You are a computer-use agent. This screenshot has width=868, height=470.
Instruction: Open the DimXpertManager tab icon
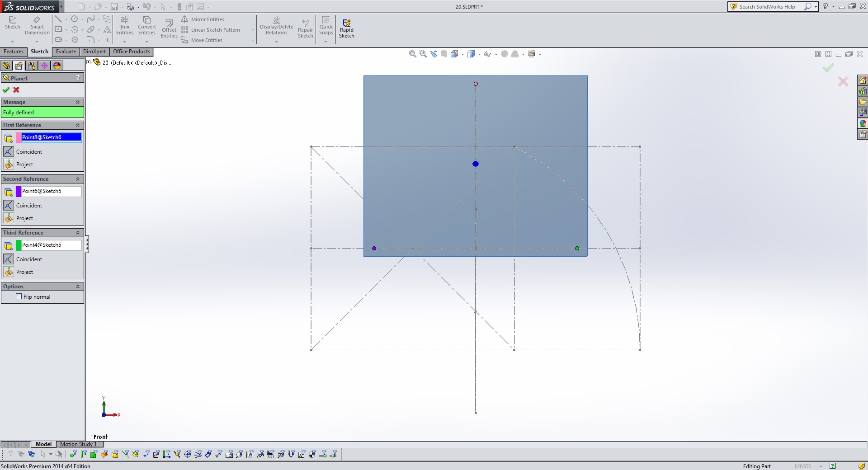(44, 66)
